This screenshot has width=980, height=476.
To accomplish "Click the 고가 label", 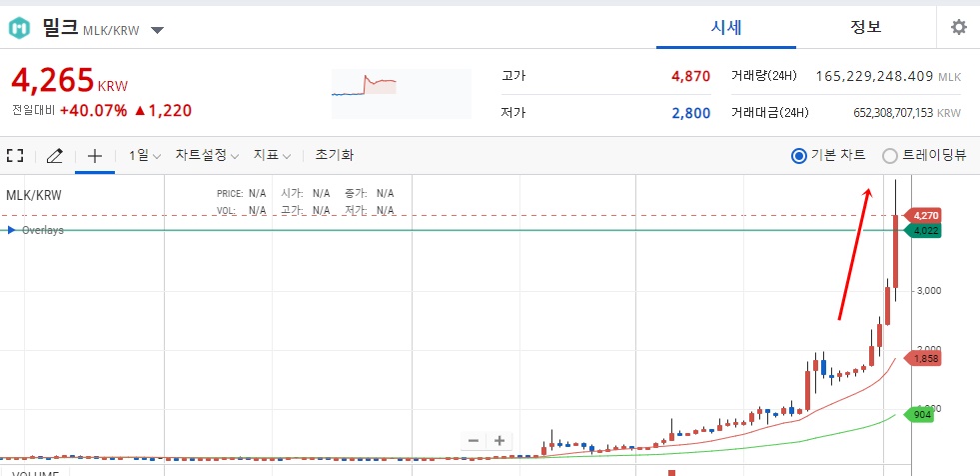I will [x=513, y=76].
